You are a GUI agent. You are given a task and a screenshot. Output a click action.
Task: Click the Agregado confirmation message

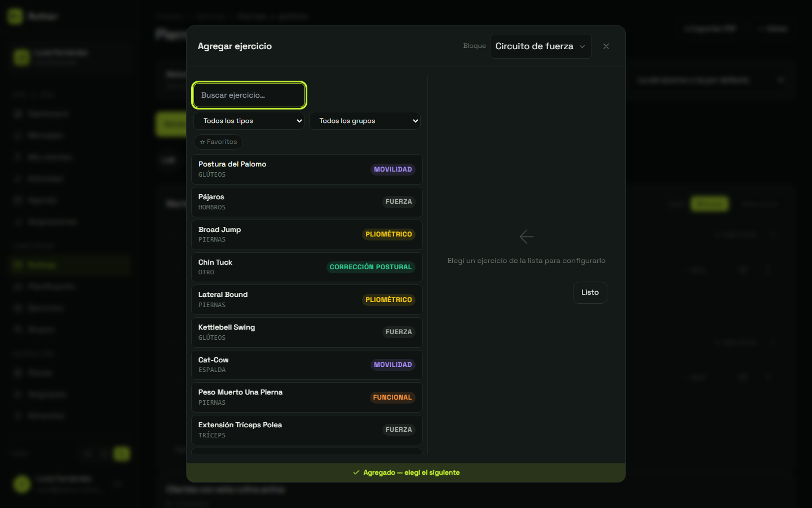click(406, 472)
